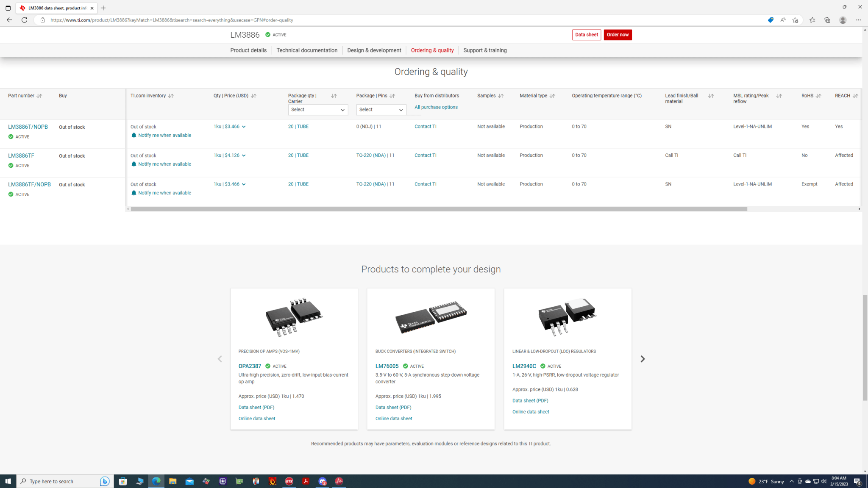
Task: Open LM2940C Online data sheet
Action: [x=530, y=412]
